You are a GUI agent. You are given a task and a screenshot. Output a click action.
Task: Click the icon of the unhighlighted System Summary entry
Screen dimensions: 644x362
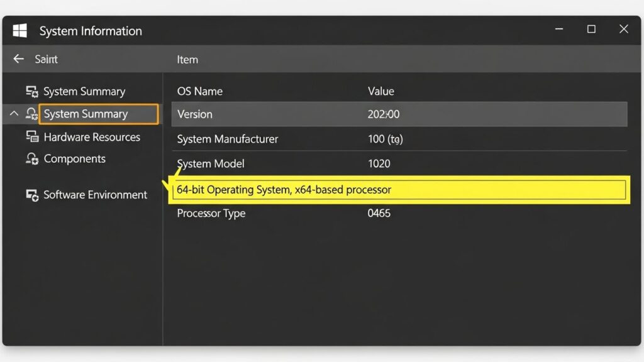pos(32,92)
